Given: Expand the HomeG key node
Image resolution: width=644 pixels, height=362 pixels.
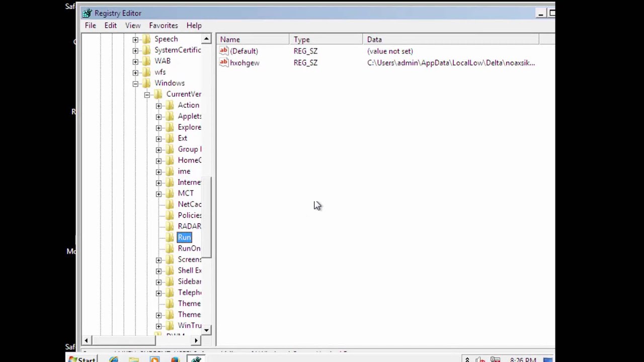Looking at the screenshot, I should (158, 161).
